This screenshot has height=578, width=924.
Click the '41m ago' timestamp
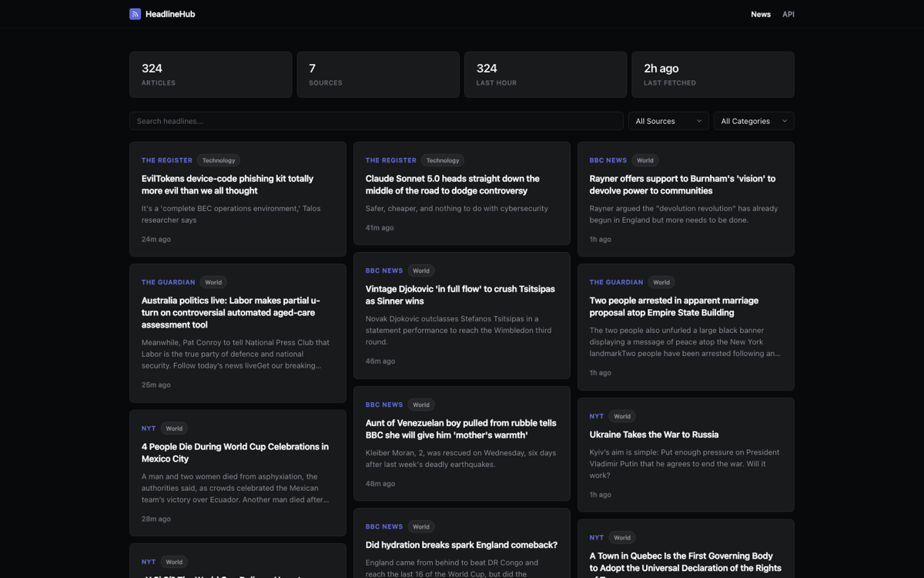(380, 227)
